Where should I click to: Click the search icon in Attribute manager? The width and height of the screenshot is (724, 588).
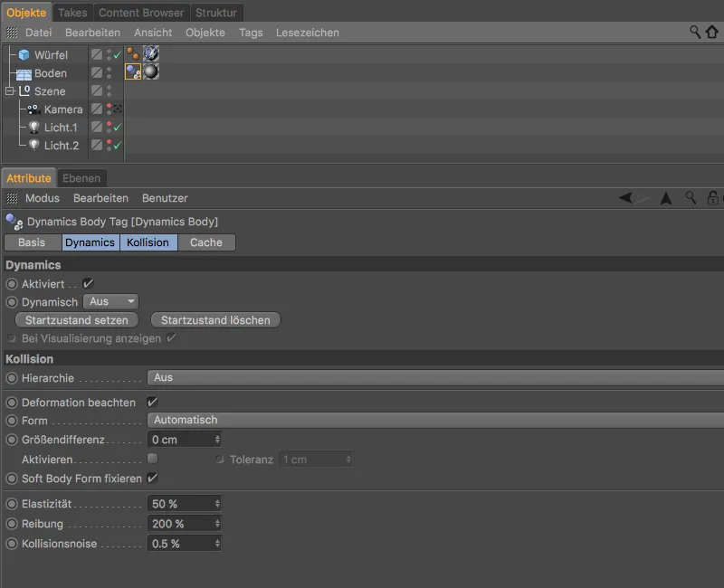coord(691,198)
